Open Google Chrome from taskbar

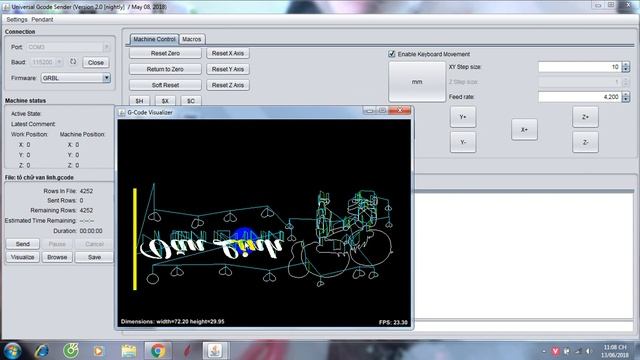click(158, 351)
